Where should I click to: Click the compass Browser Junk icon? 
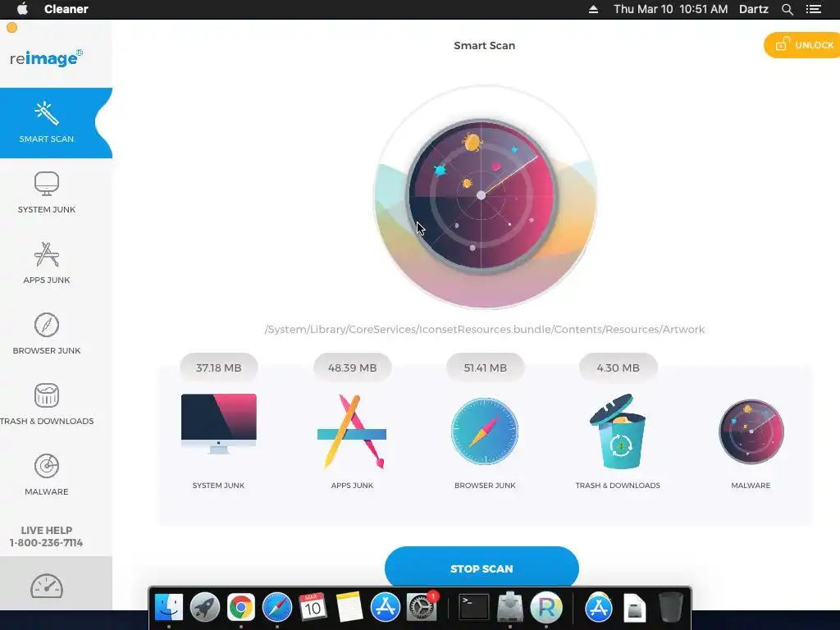[485, 431]
